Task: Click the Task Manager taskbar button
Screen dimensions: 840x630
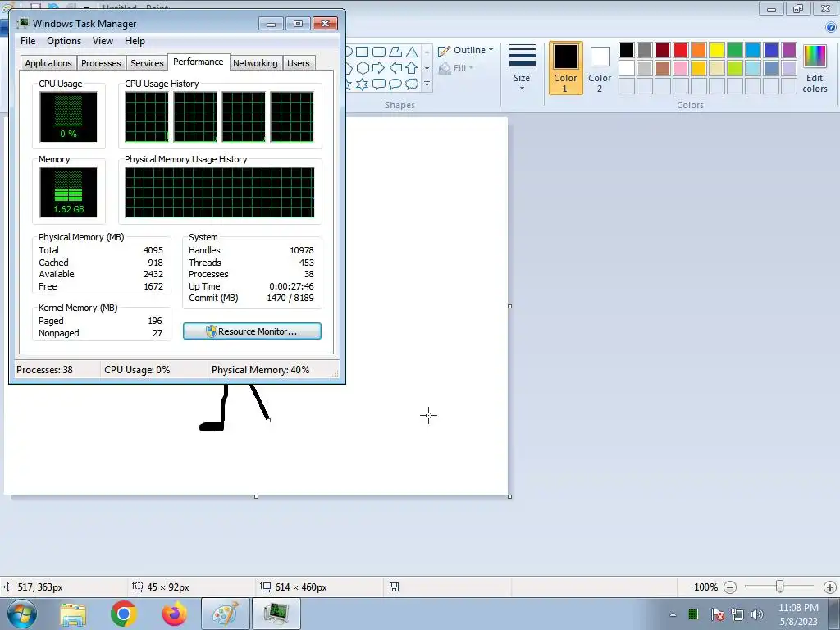Action: pos(276,614)
